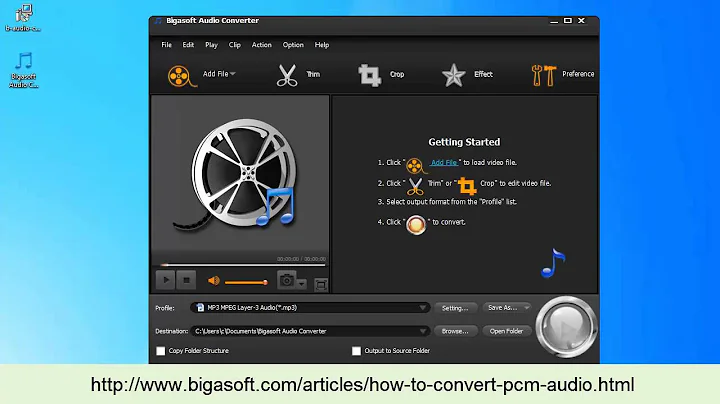Open the Edit menu
The image size is (720, 404).
188,45
